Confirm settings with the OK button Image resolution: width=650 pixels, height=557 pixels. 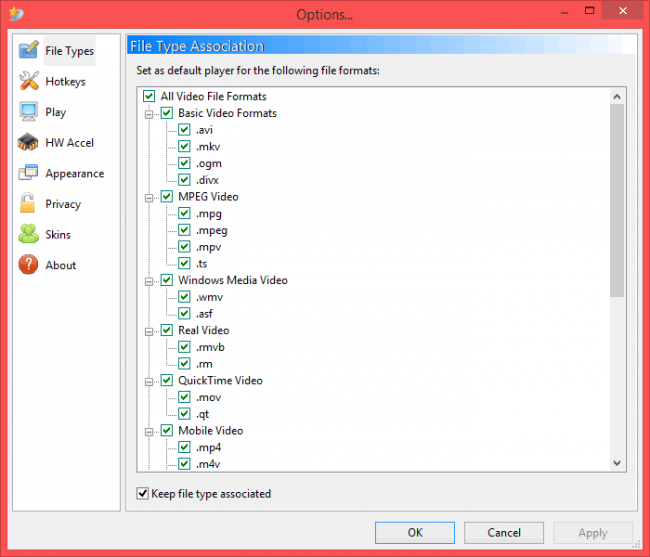click(x=415, y=533)
